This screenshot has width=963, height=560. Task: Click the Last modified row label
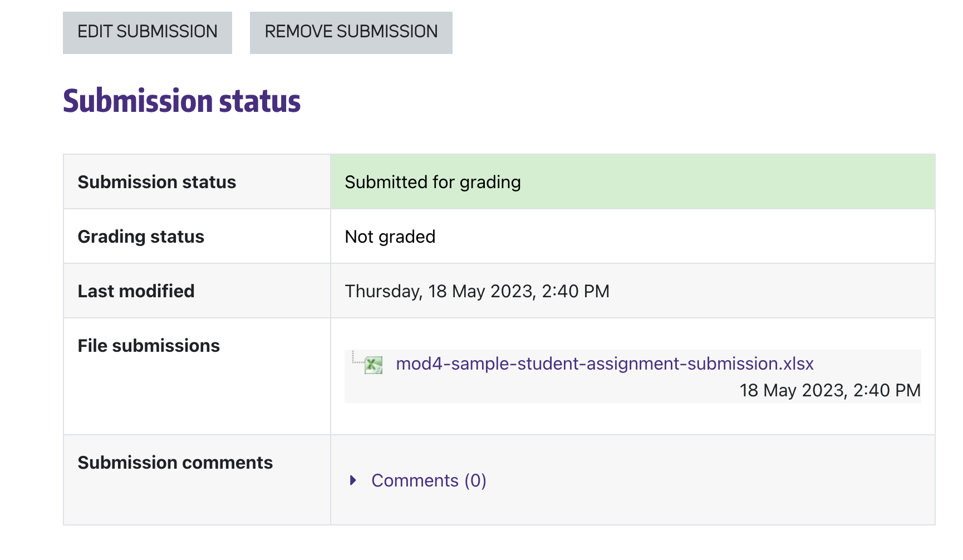pos(136,291)
